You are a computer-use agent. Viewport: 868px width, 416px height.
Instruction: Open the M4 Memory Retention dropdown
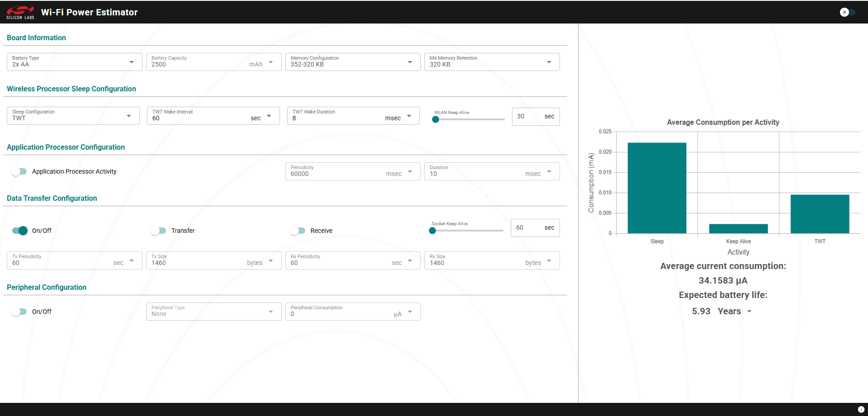click(x=549, y=62)
